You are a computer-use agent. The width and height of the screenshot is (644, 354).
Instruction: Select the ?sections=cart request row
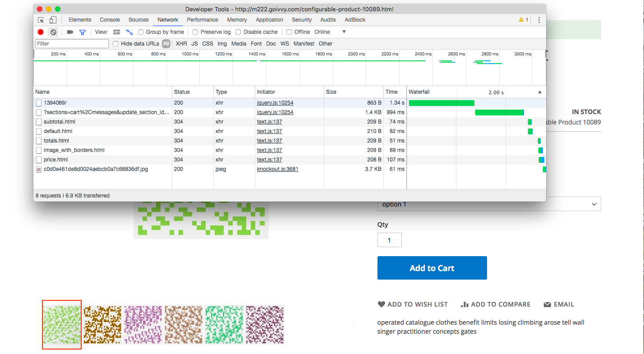pyautogui.click(x=290, y=112)
